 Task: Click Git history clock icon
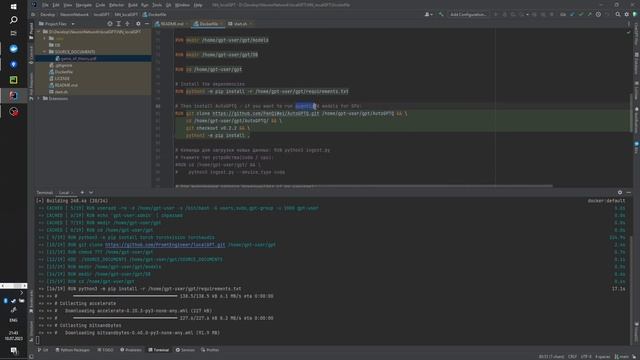[x=598, y=15]
